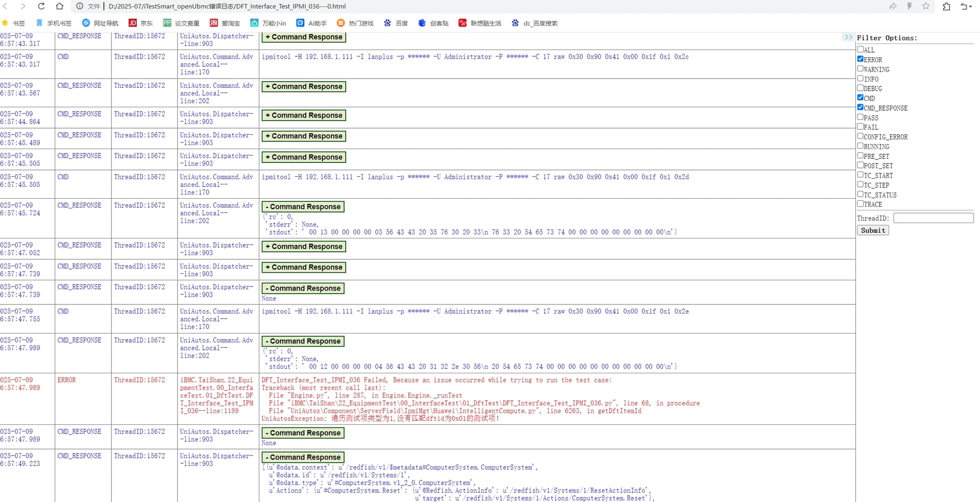Open the 创客贴 bookmark
Screen dimensions: 980x502
click(x=433, y=23)
